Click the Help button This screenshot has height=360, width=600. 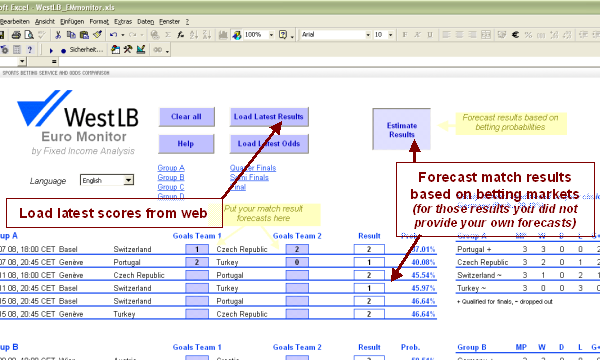(186, 144)
